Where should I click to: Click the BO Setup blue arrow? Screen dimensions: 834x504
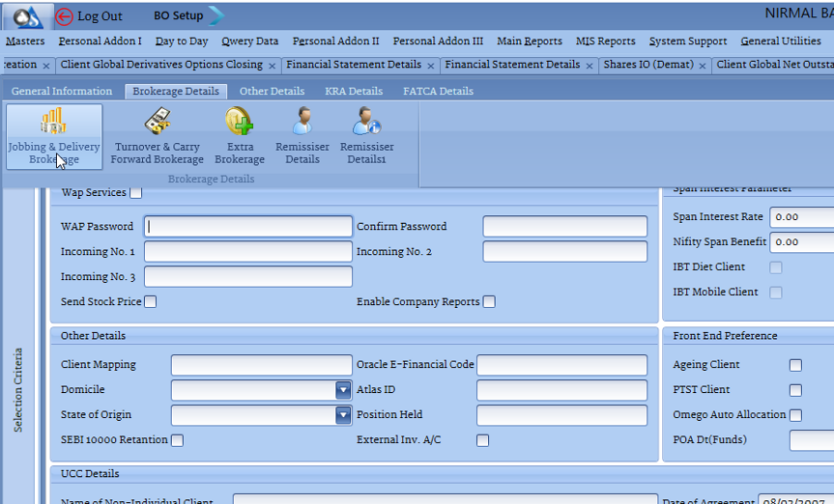217,15
